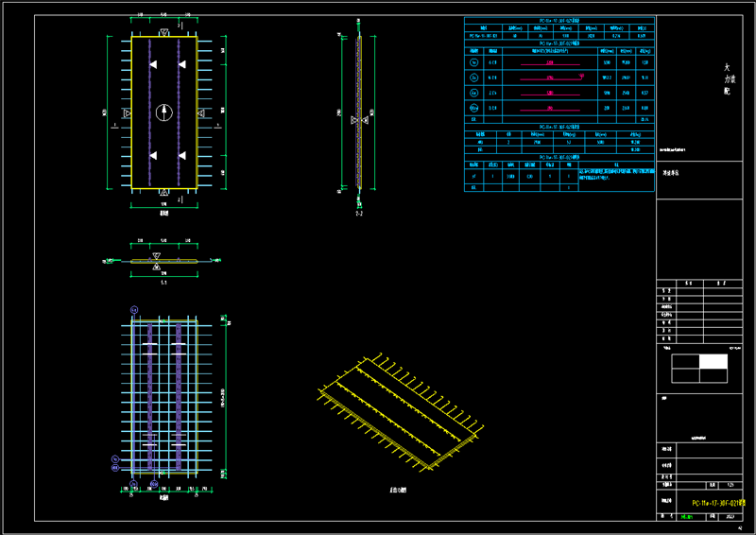
Task: Click circled rebar mark in third rebar table row
Action: 474,93
